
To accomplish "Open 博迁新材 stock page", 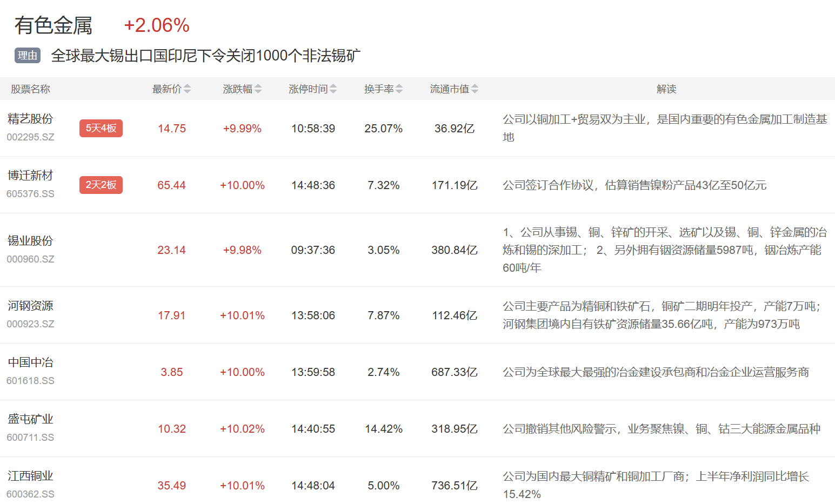I will pyautogui.click(x=31, y=176).
